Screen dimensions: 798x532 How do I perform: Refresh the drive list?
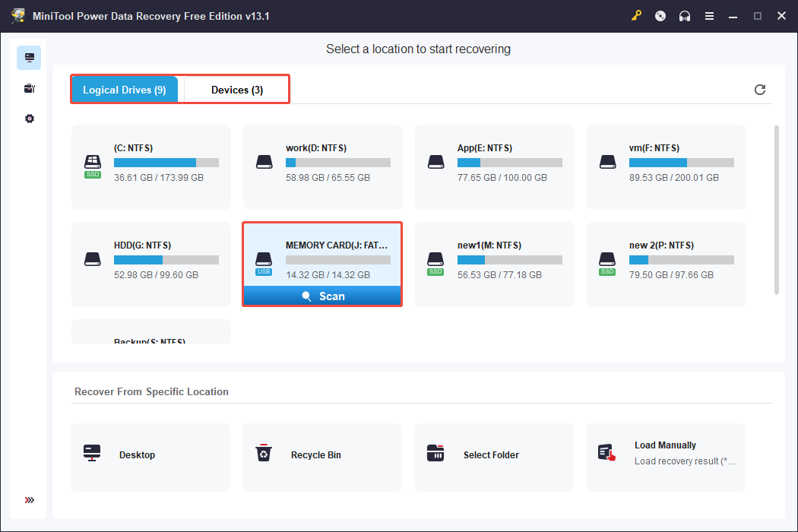pyautogui.click(x=760, y=90)
